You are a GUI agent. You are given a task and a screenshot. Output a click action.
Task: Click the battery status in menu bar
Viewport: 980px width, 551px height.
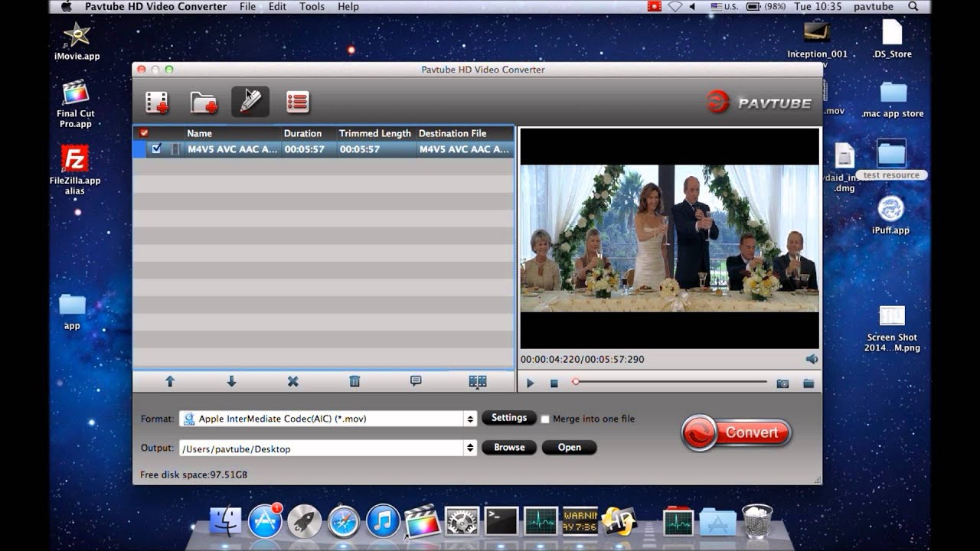pyautogui.click(x=766, y=6)
